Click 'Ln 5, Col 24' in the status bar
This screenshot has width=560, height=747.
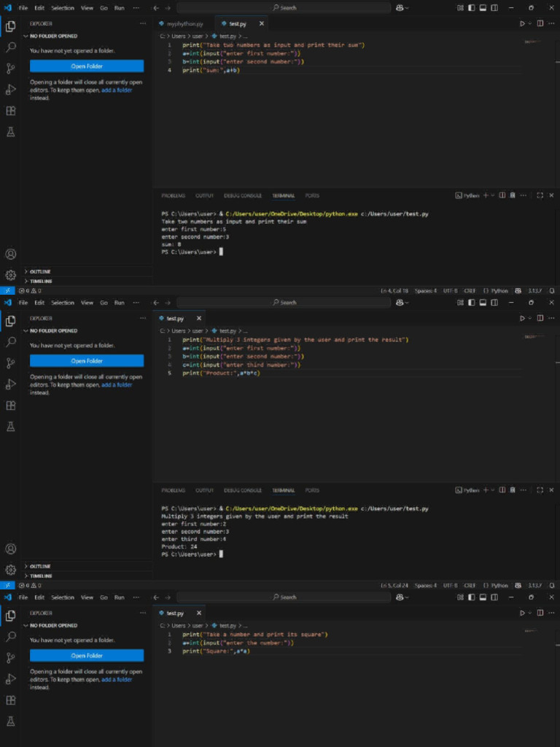[394, 586]
